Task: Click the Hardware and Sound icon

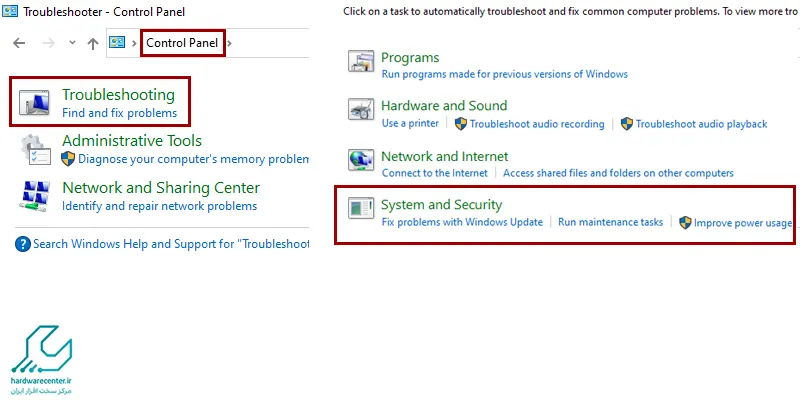Action: tap(361, 109)
